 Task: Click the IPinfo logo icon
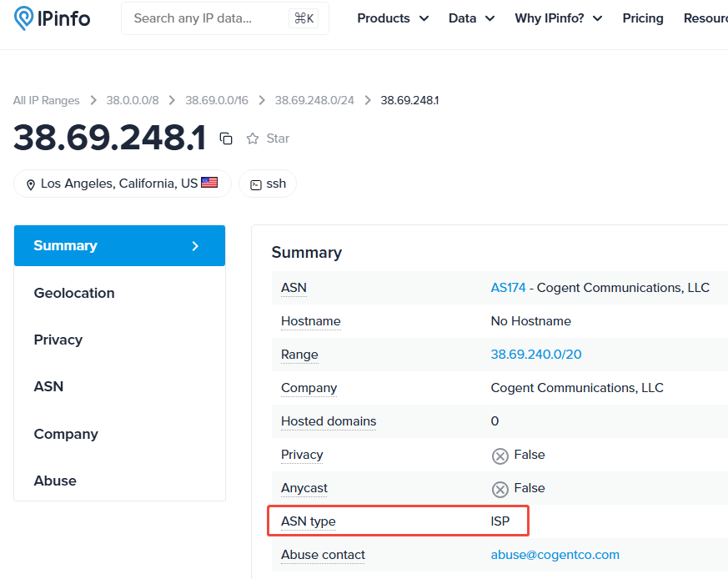tap(25, 18)
